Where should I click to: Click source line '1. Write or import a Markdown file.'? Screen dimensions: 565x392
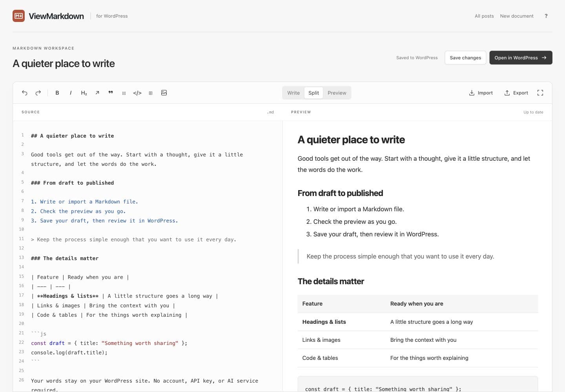pyautogui.click(x=84, y=201)
